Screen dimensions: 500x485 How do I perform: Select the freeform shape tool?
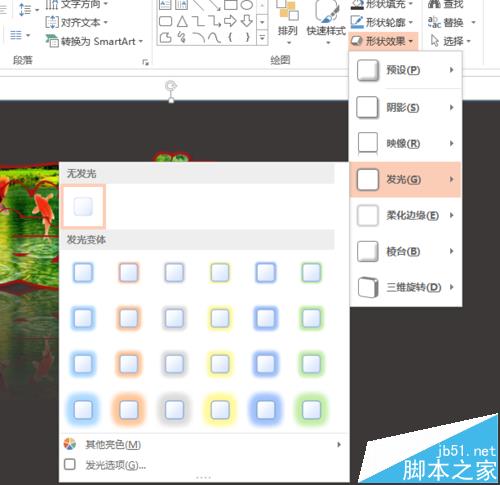[165, 37]
